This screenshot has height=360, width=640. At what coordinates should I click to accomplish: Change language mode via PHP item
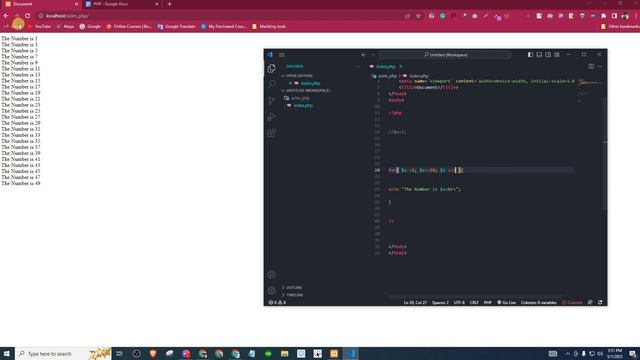(x=487, y=302)
